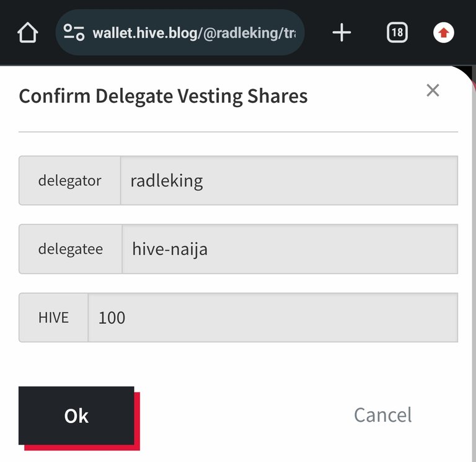This screenshot has width=476, height=462.
Task: Click the delegator label
Action: pyautogui.click(x=69, y=180)
